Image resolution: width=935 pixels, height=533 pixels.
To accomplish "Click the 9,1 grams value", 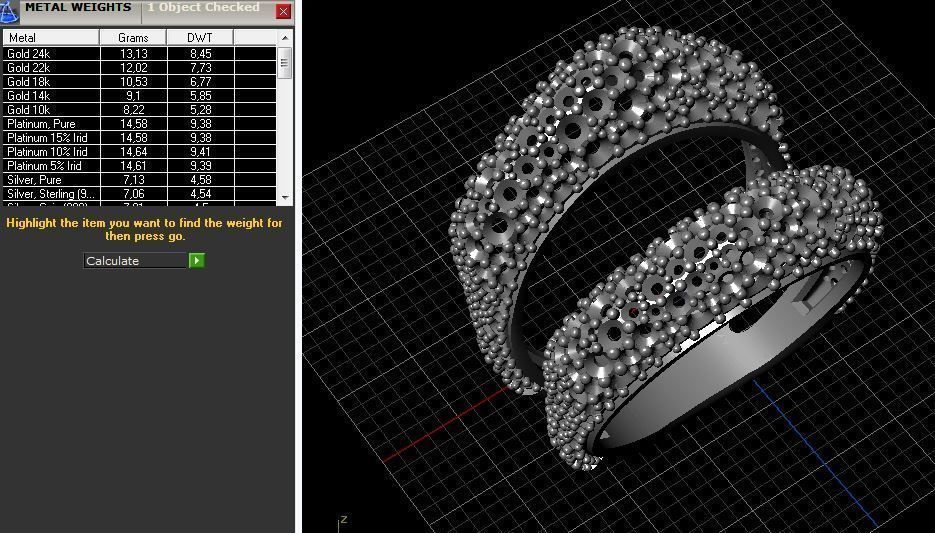I will (134, 95).
